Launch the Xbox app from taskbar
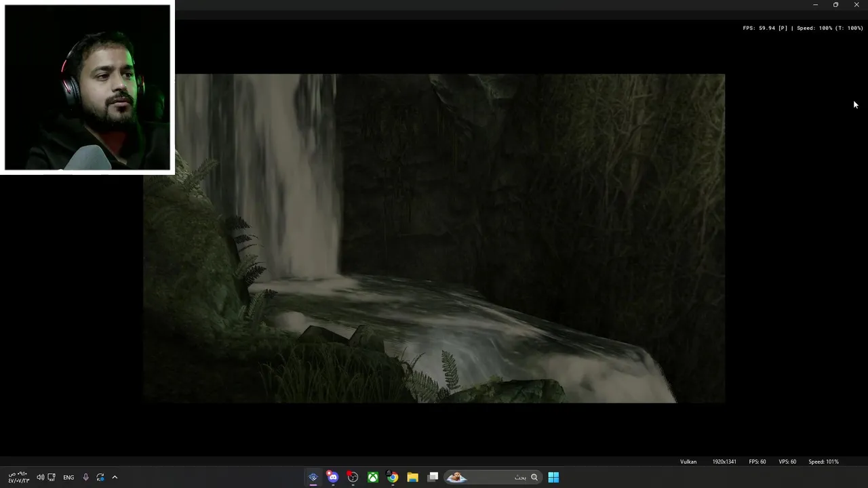The height and width of the screenshot is (488, 868). point(373,477)
